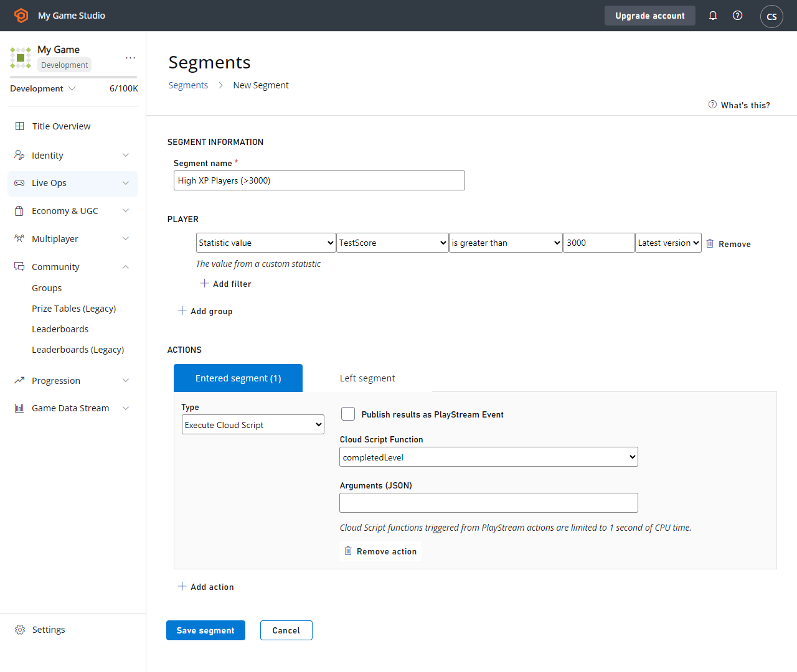The height and width of the screenshot is (672, 797).
Task: Click the Save segment button
Action: [205, 630]
